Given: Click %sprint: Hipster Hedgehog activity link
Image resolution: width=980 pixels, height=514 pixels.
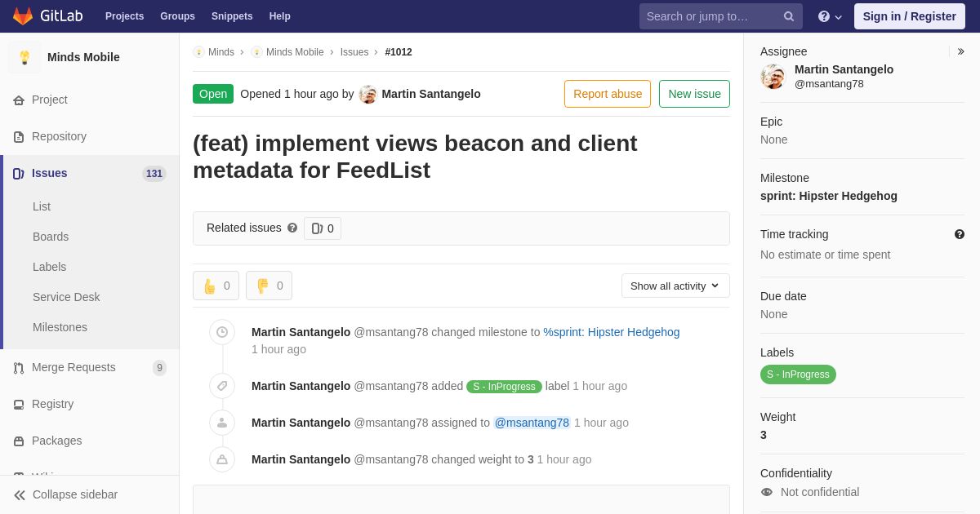Looking at the screenshot, I should (612, 332).
